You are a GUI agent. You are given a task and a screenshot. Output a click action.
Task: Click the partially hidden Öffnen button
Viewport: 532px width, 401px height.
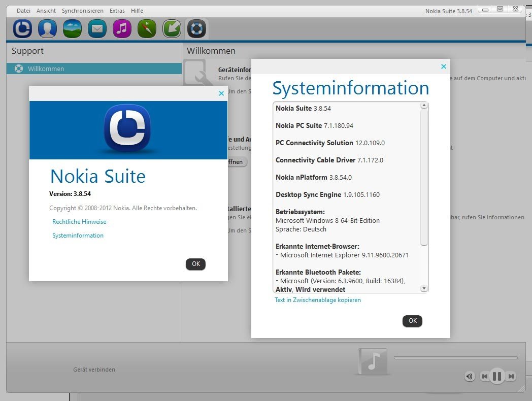click(x=237, y=162)
